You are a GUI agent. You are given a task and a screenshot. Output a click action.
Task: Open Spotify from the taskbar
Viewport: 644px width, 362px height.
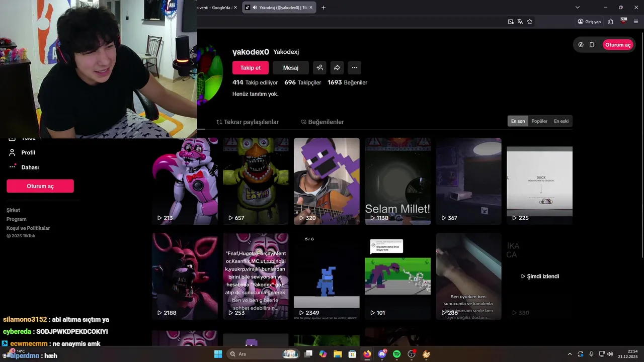[x=396, y=354]
